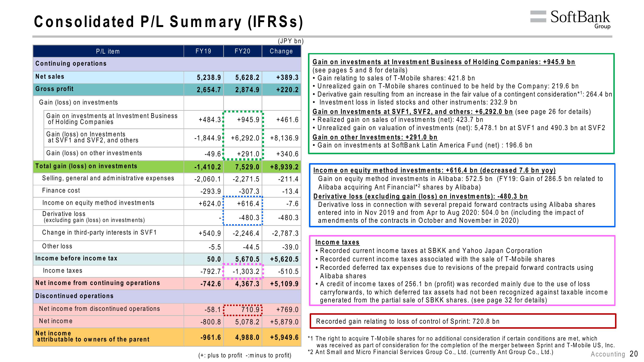644x362 pixels.
Task: Click Net sales FY19 value 5,238.9
Action: point(209,78)
